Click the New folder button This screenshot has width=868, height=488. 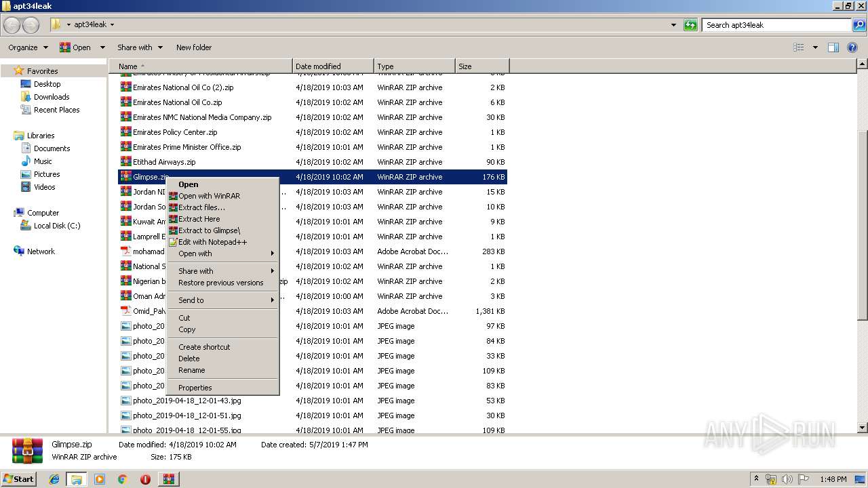[194, 47]
